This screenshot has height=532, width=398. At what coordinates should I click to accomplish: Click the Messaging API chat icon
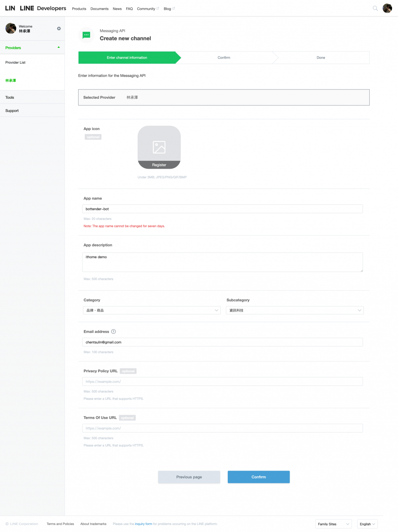[x=86, y=35]
